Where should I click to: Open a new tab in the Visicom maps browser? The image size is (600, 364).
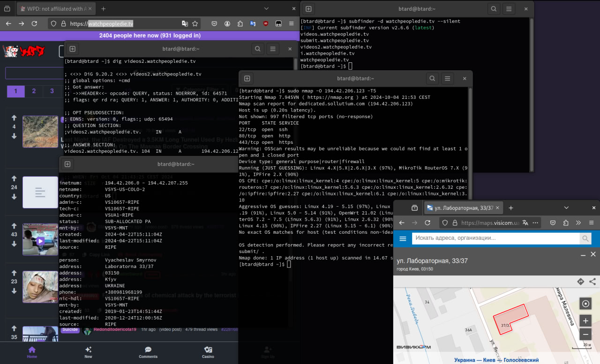coord(511,208)
